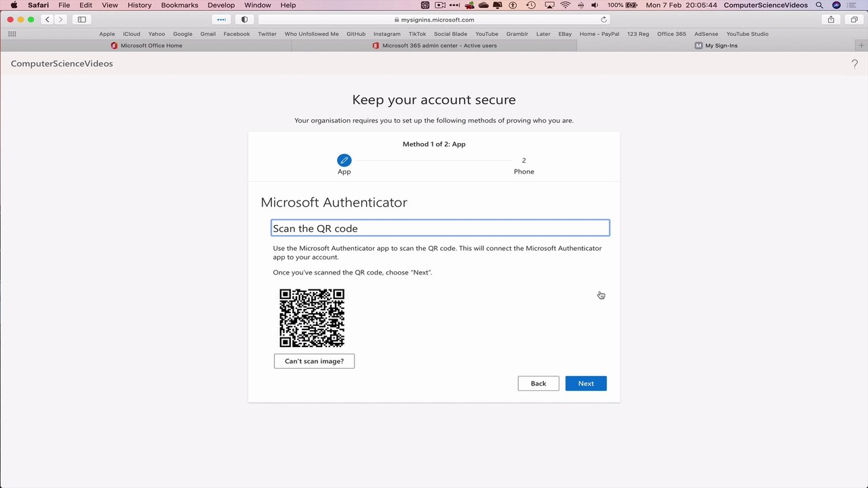Click the Bluetooth menu bar icon
Viewport: 868px width, 488px height.
pyautogui.click(x=580, y=5)
